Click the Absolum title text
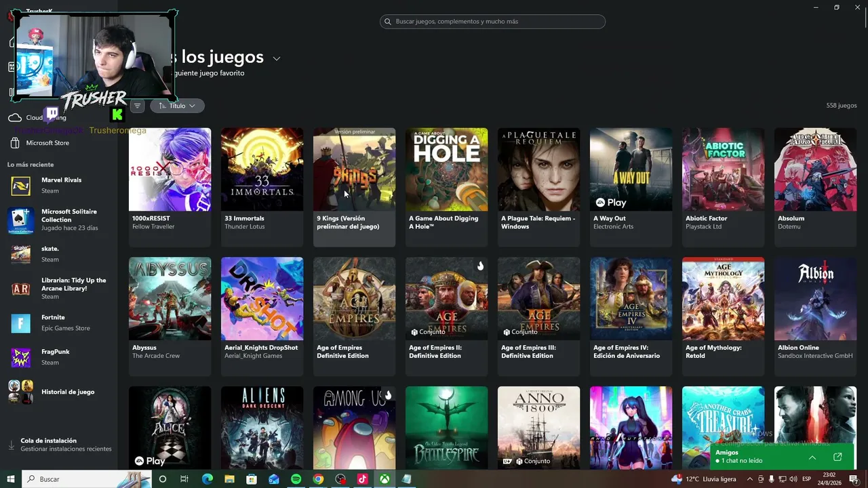This screenshot has width=868, height=488. click(x=791, y=218)
